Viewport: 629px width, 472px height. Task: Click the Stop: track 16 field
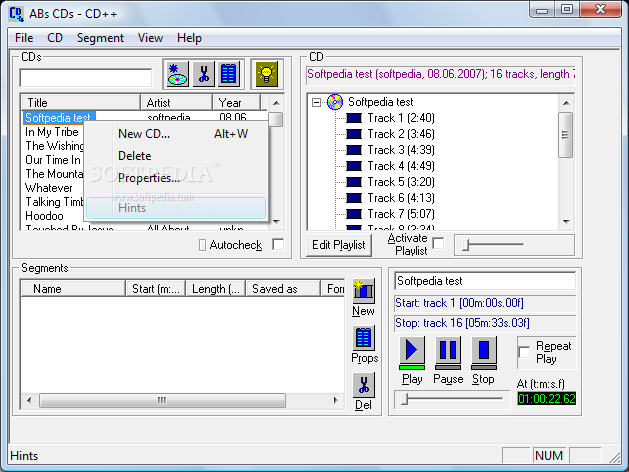pyautogui.click(x=485, y=323)
